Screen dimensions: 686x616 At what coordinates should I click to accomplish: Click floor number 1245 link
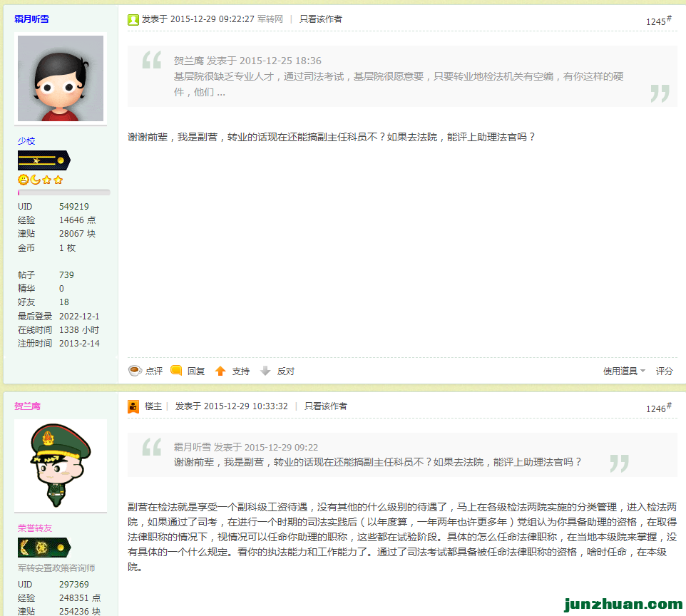(658, 21)
